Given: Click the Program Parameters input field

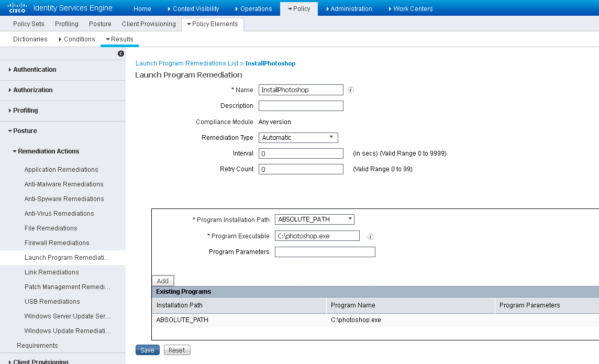Looking at the screenshot, I should click(x=325, y=252).
